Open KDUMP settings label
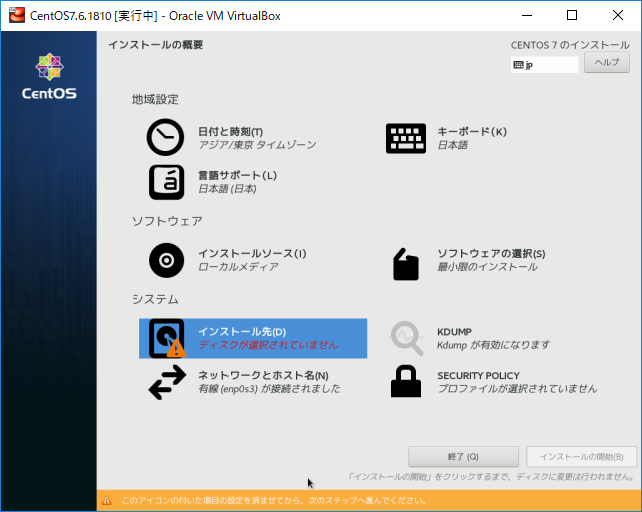This screenshot has height=512, width=642. point(454,332)
